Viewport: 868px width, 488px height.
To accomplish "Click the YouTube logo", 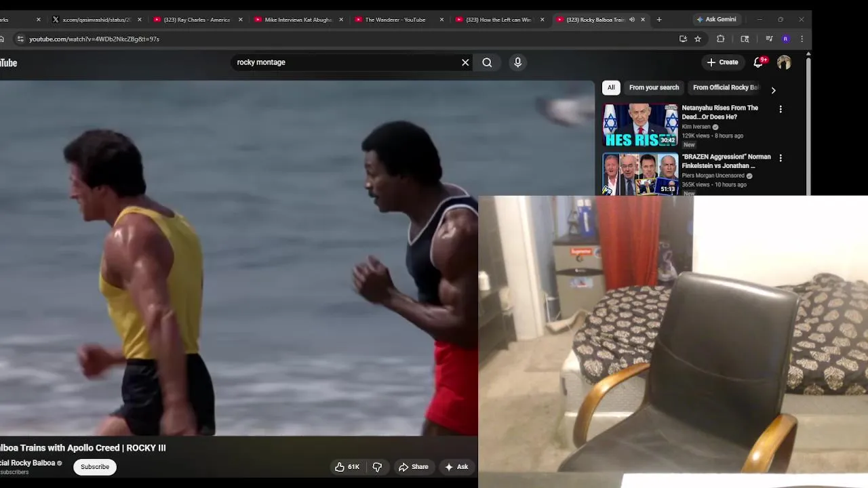I will [8, 63].
